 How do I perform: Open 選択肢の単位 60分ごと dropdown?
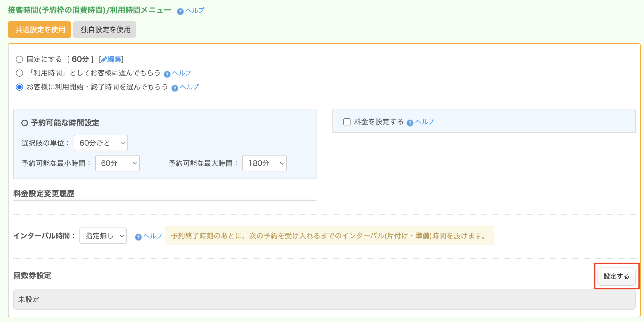101,143
